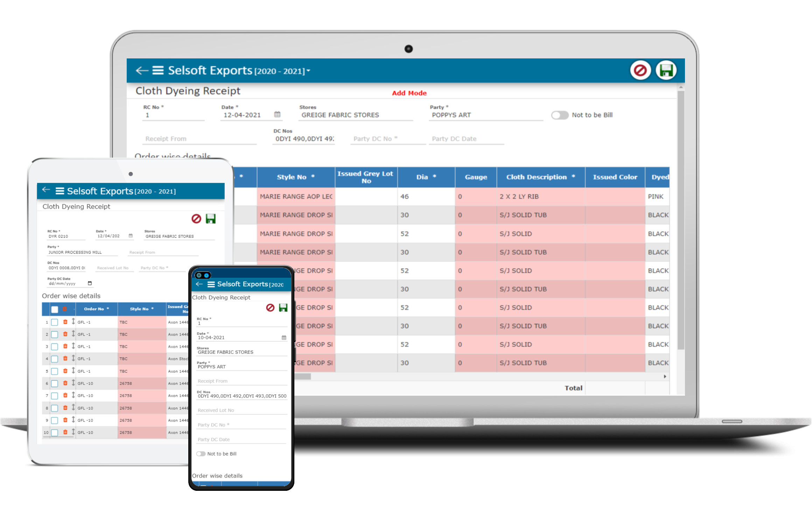Click the laptop cancel (no-entry) icon
This screenshot has width=812, height=509.
(640, 71)
